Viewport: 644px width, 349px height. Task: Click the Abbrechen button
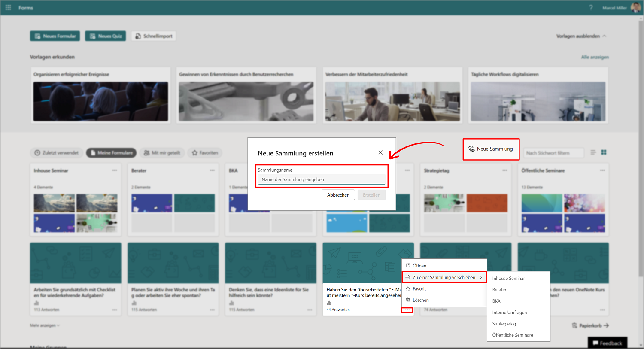tap(338, 195)
